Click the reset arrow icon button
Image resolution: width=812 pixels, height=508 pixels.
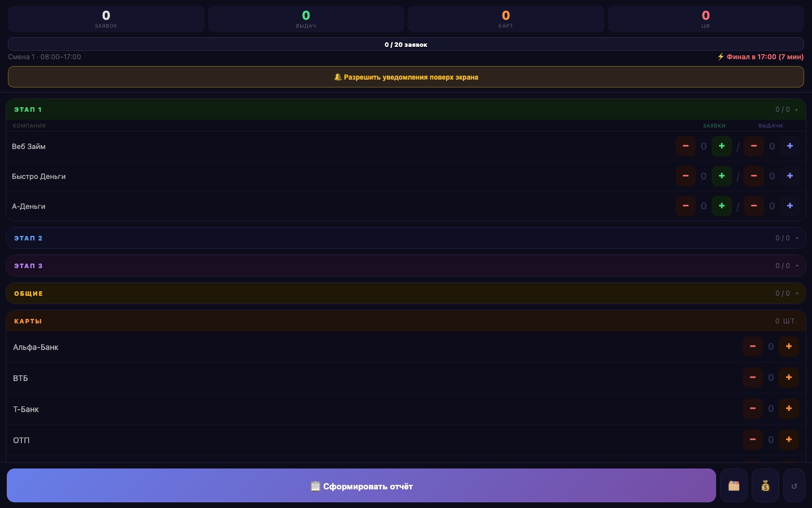tap(794, 485)
